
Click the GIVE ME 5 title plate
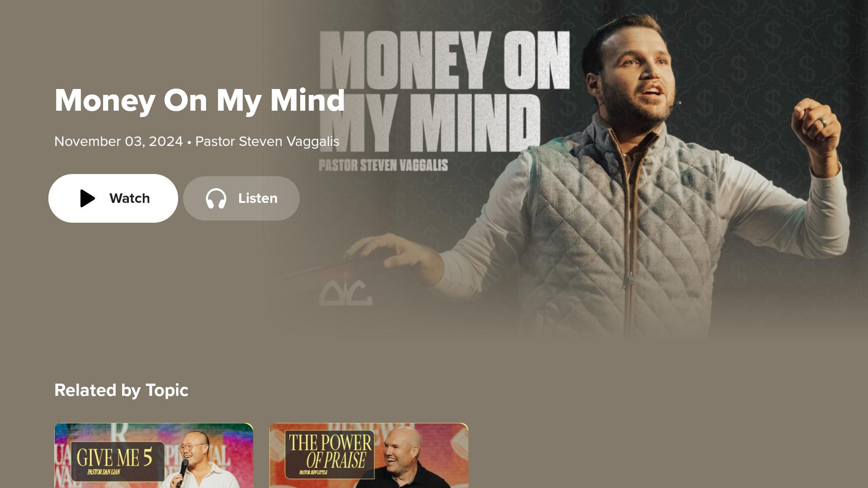[x=118, y=461]
